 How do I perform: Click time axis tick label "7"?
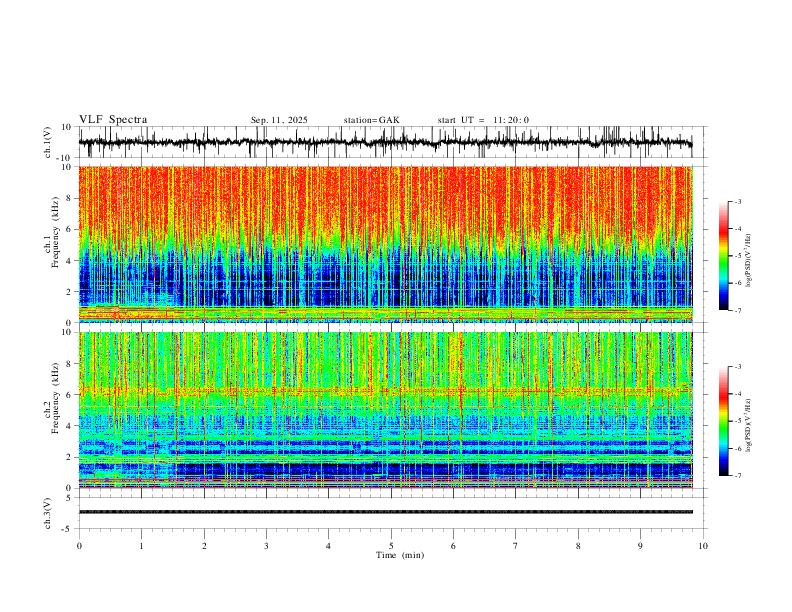(516, 546)
